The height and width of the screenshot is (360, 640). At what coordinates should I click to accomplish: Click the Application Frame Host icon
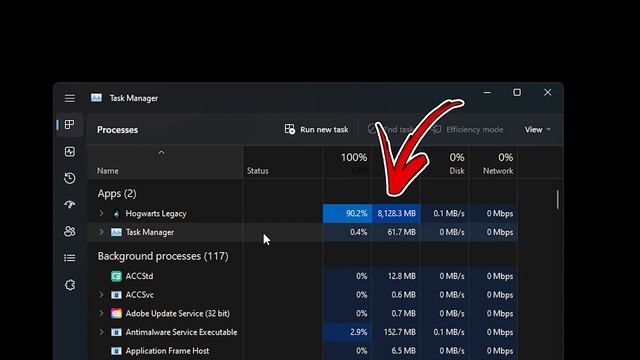point(116,351)
